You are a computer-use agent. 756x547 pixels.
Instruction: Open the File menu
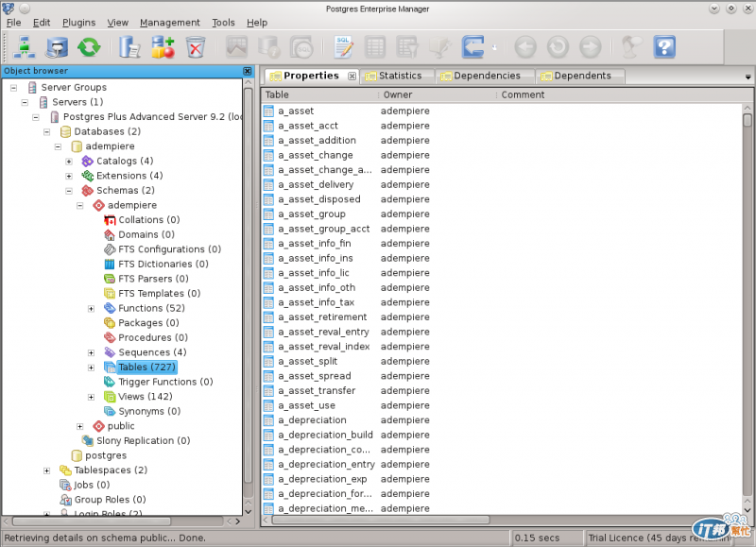coord(13,23)
